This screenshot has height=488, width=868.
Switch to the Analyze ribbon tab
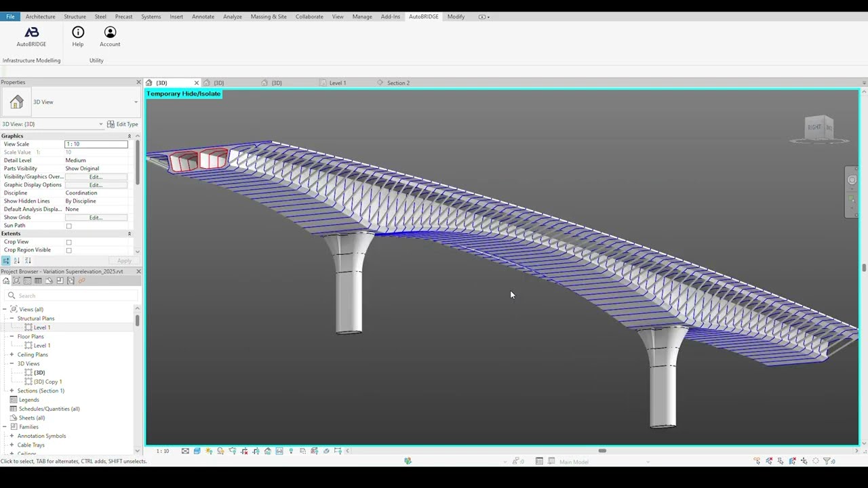click(233, 16)
